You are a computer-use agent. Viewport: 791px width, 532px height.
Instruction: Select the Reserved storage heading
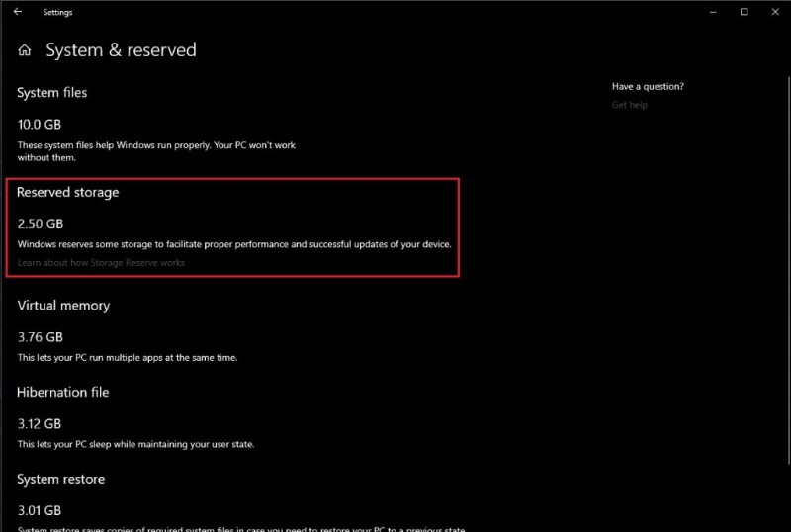[67, 193]
